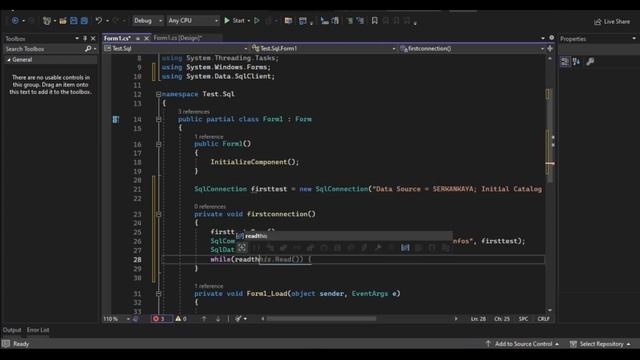640x360 pixels.
Task: Click Add to Source Control
Action: (522, 344)
